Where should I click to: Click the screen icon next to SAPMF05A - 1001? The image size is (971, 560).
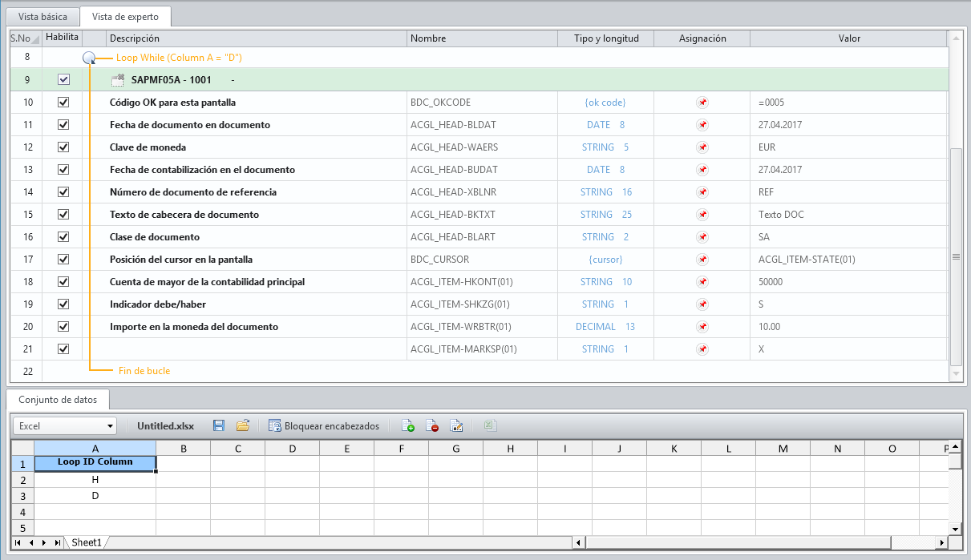click(x=117, y=80)
